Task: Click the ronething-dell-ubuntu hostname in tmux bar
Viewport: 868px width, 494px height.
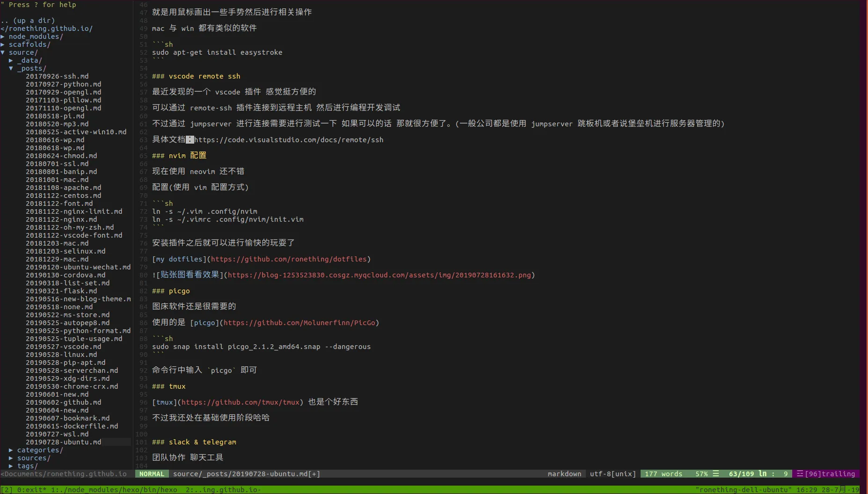Action: pos(744,490)
